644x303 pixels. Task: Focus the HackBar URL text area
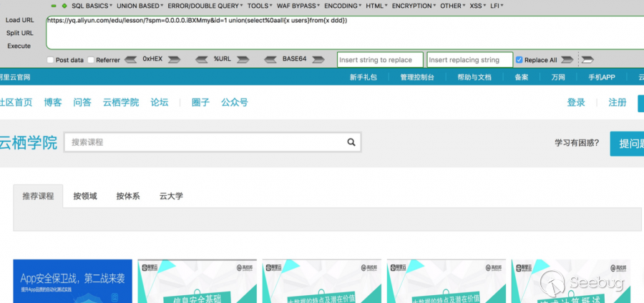tap(345, 33)
